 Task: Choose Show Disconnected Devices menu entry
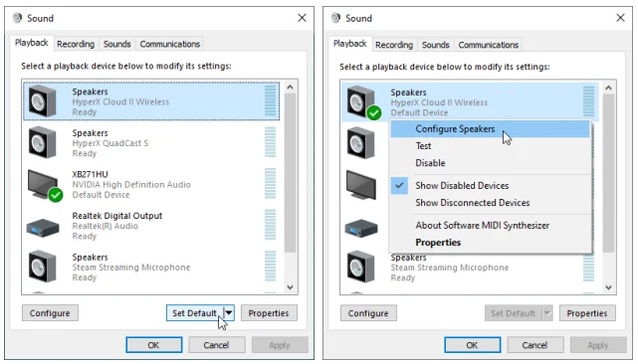coord(490,203)
